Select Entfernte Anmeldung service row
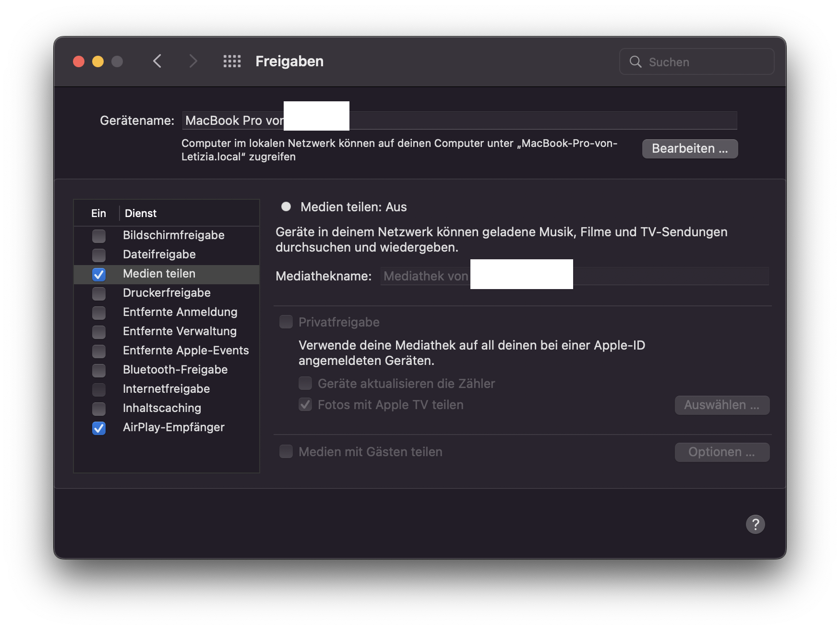 click(x=180, y=312)
